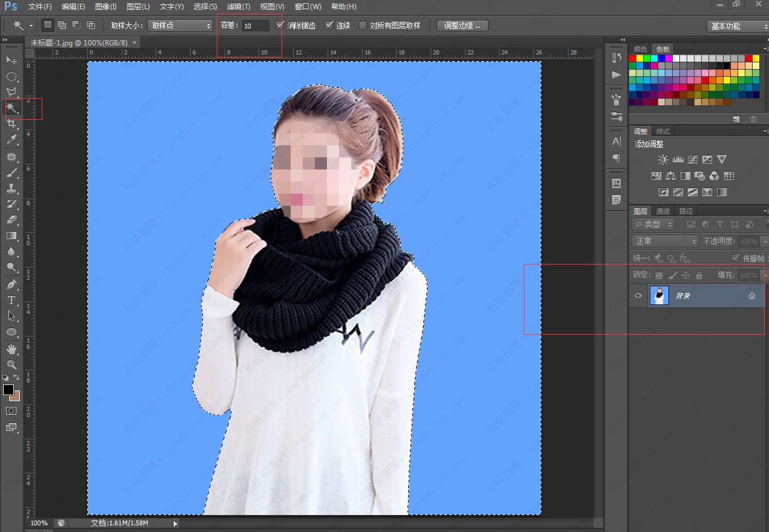Select the Zoom tool

(12, 364)
